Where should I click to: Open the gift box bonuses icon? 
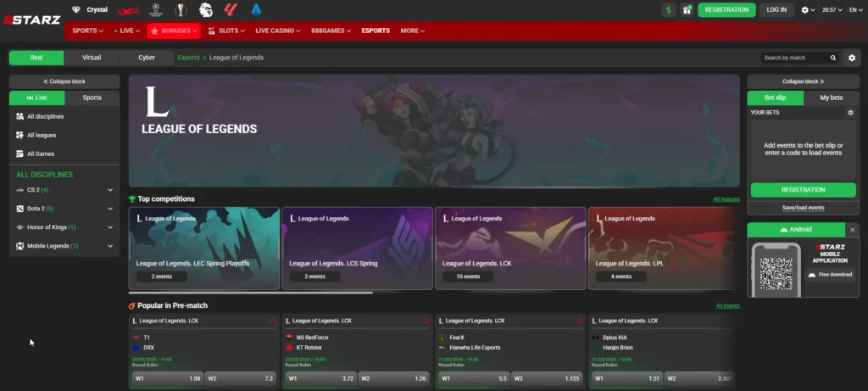pos(687,10)
